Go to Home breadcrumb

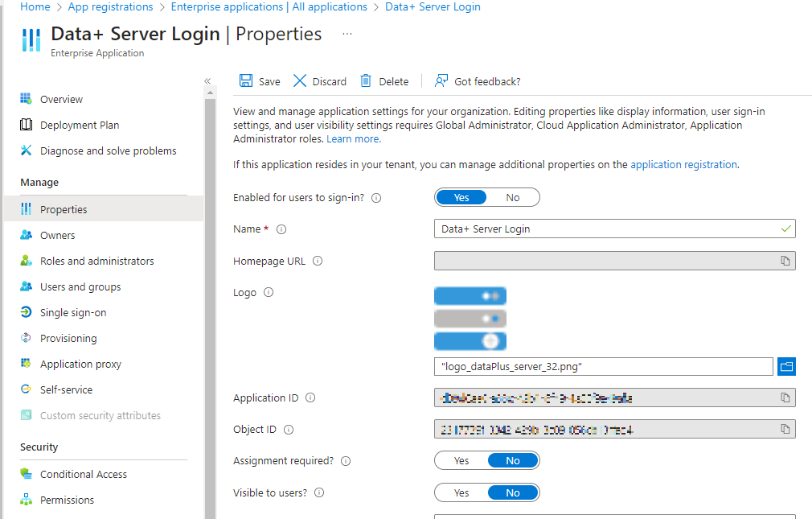click(35, 6)
